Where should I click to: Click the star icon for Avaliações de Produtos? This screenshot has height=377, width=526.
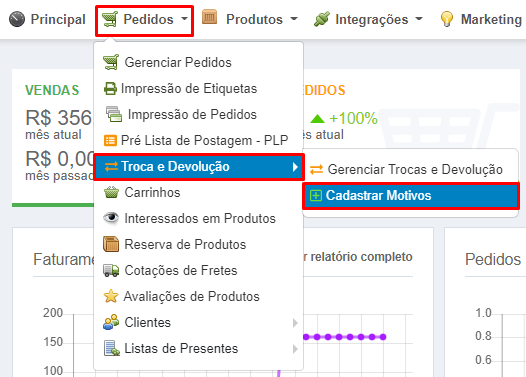click(x=111, y=296)
